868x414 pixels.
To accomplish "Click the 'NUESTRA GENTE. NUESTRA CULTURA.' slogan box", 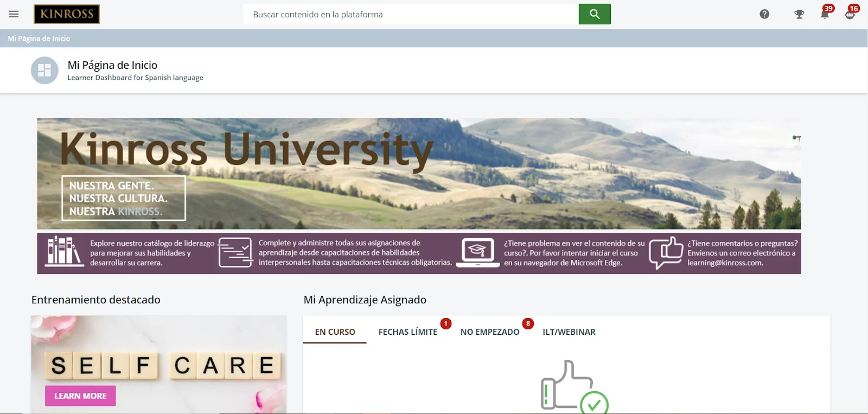I will pos(124,198).
